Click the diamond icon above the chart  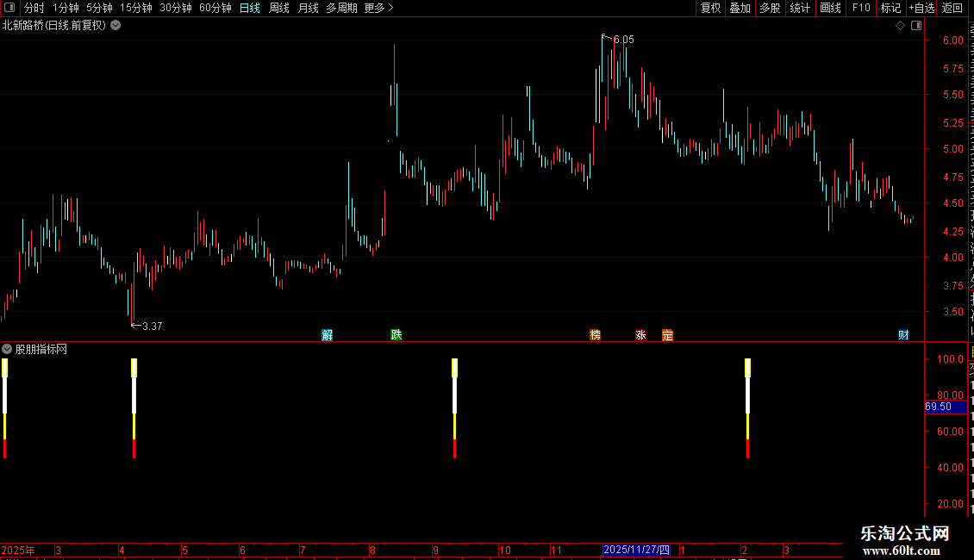(900, 26)
